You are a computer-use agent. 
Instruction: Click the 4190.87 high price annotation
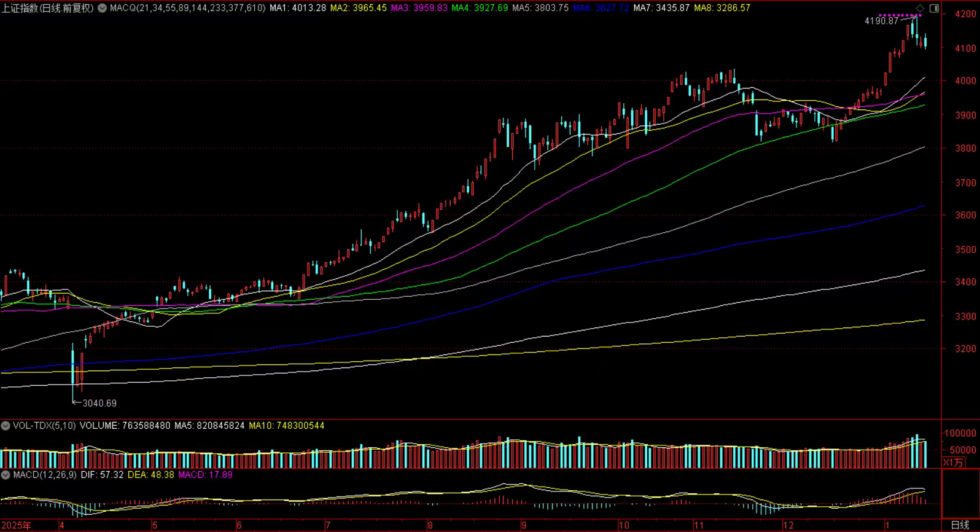881,21
